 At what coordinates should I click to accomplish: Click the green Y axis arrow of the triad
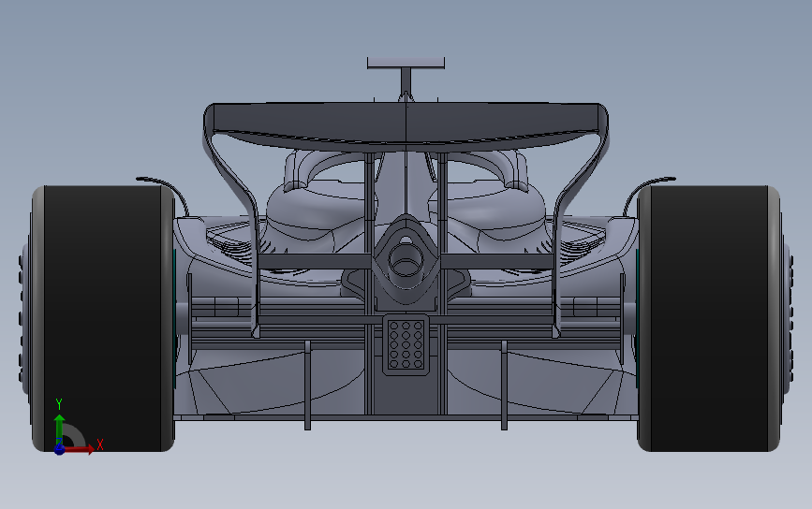pos(59,427)
